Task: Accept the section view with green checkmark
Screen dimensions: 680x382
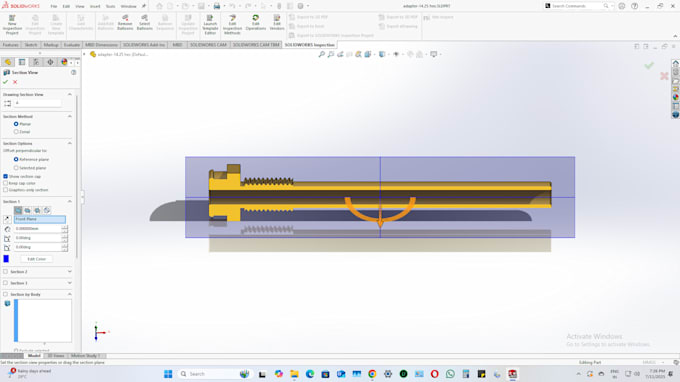Action: coord(6,82)
